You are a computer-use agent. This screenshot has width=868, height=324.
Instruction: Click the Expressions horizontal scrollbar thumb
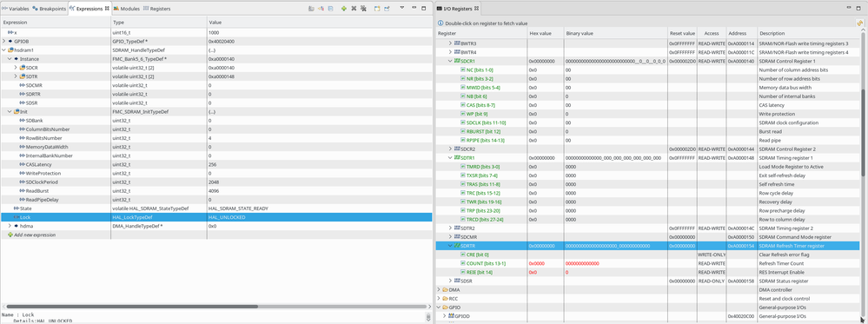(132, 307)
